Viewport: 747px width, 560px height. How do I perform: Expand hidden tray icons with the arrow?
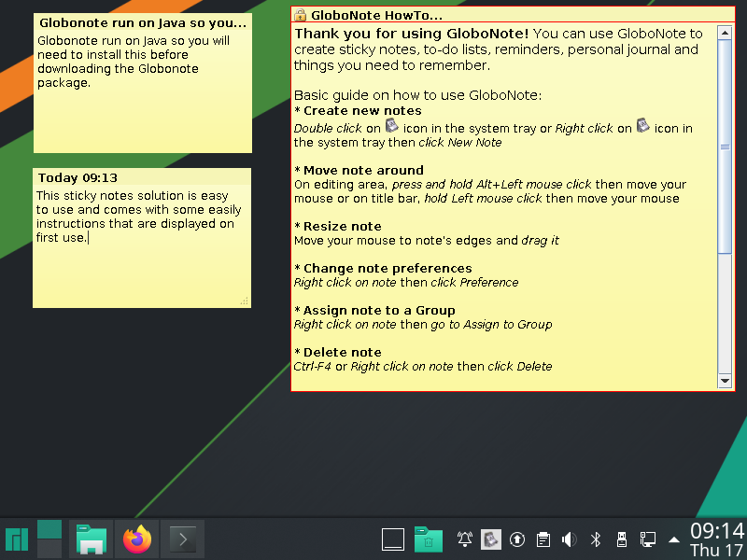click(x=673, y=539)
